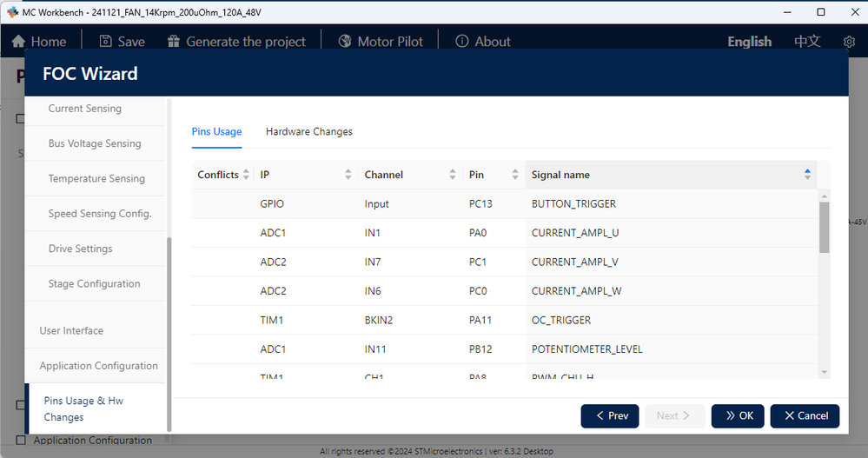The width and height of the screenshot is (868, 458).
Task: Click pin PB12 cell
Action: (x=494, y=348)
